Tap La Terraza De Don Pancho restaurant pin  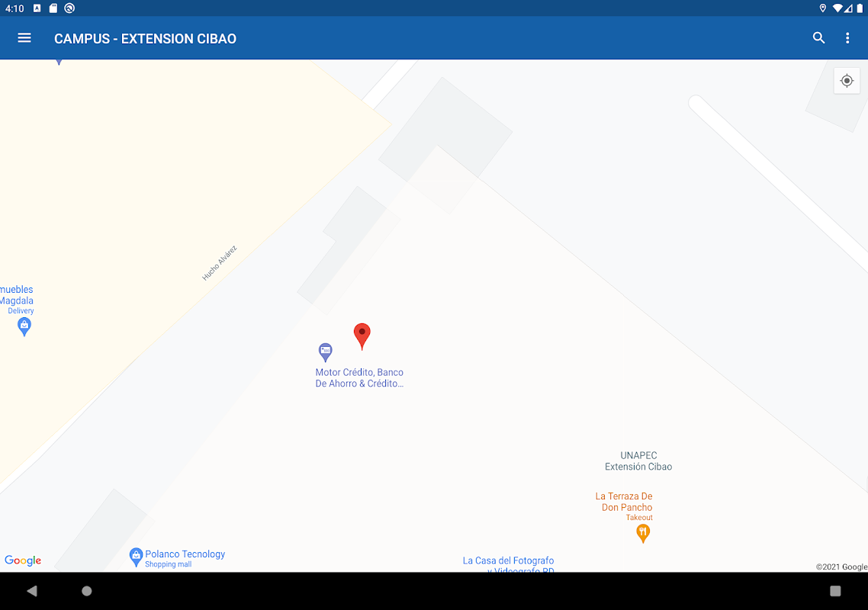[643, 534]
